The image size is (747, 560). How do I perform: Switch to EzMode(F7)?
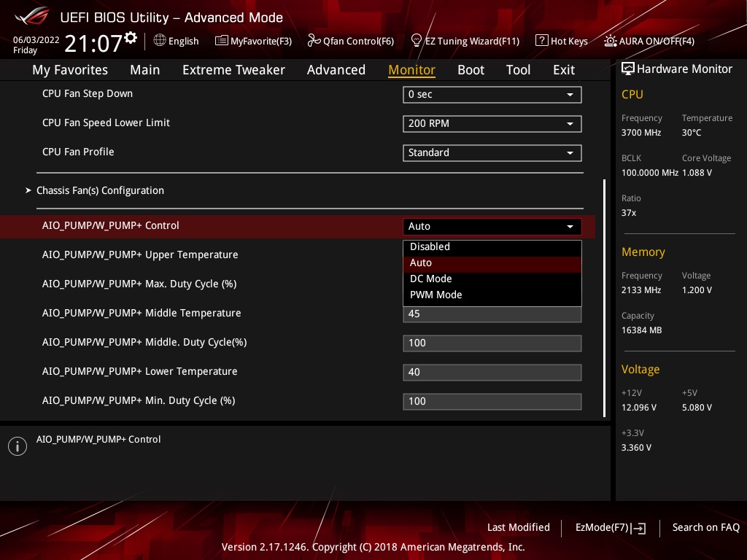[611, 528]
